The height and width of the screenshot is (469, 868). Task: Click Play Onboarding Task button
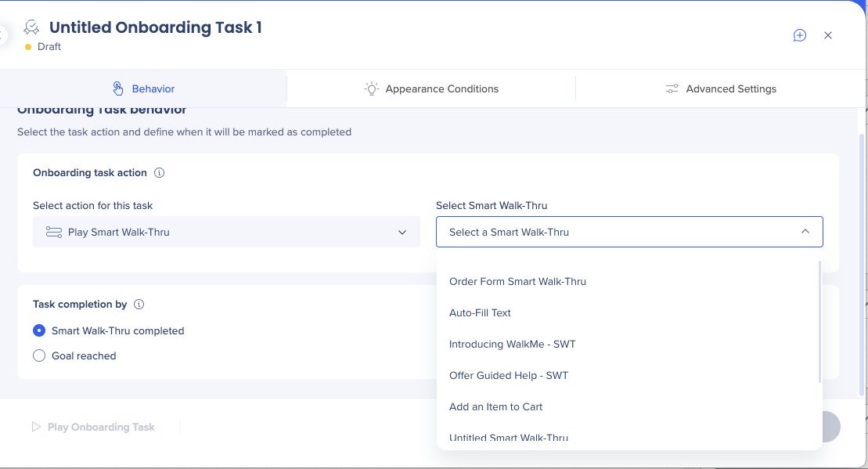click(x=93, y=427)
